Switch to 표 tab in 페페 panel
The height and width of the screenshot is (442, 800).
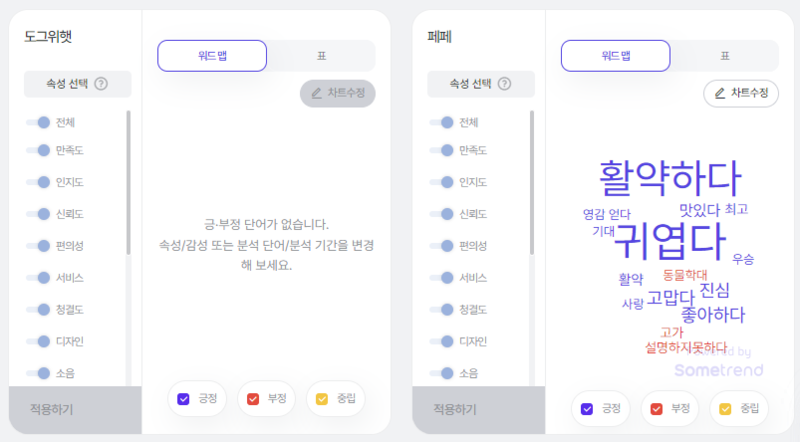pos(724,56)
